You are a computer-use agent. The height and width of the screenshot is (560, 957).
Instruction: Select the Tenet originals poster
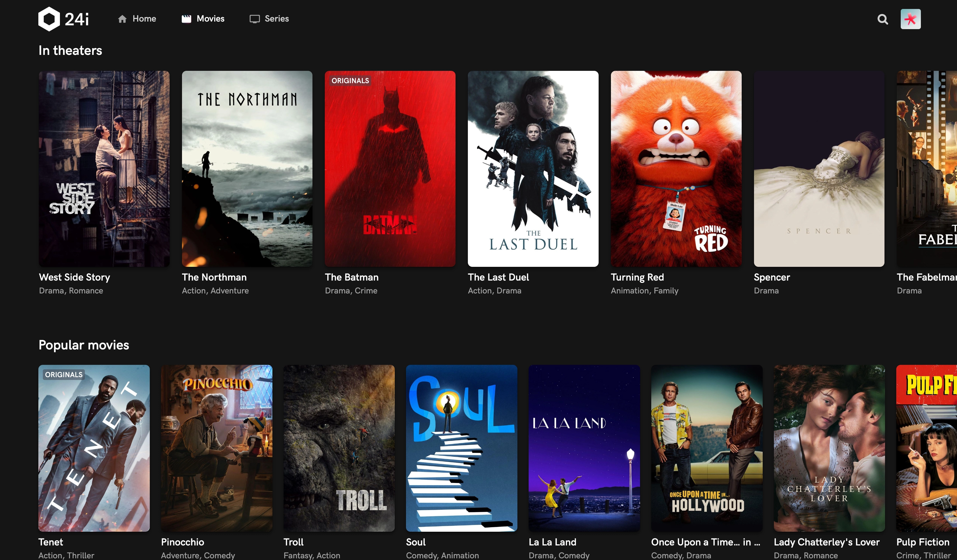coord(94,448)
